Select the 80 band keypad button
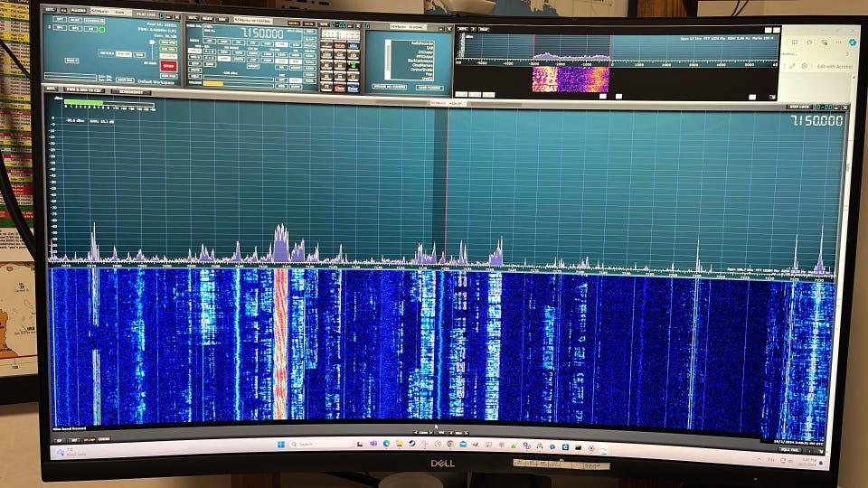868x488 pixels. coord(326,65)
